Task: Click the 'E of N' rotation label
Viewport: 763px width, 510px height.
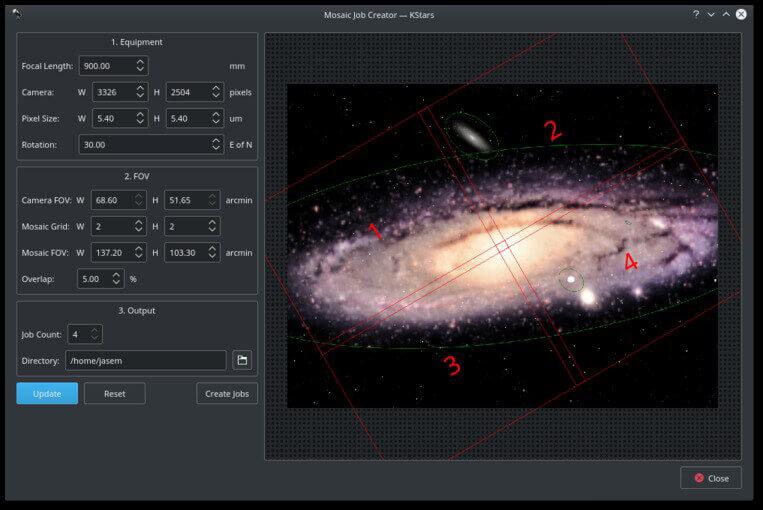Action: [x=241, y=145]
